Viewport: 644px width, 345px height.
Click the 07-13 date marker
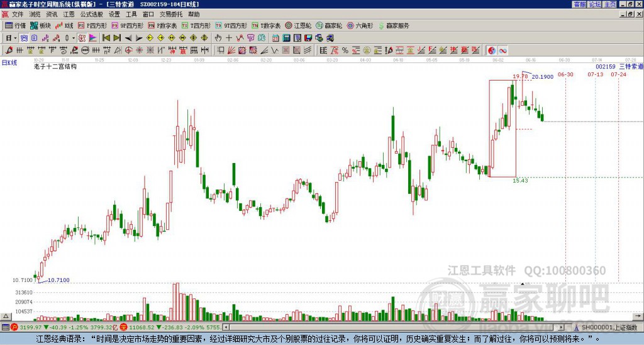pyautogui.click(x=595, y=74)
